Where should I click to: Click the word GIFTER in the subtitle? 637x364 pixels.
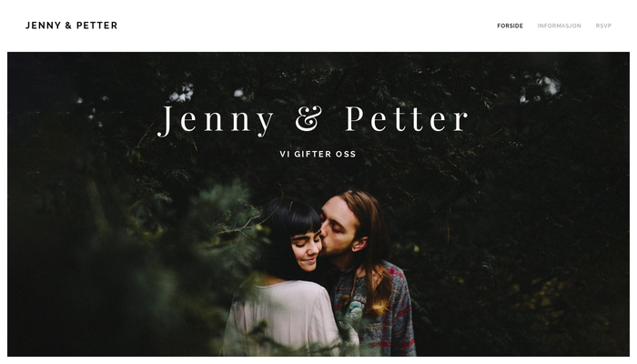click(x=313, y=154)
